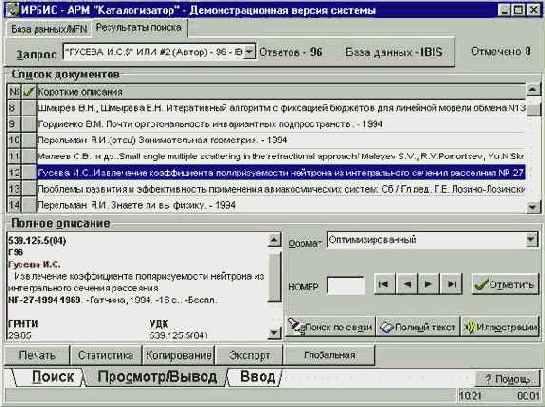Open the Статистика button
545x407 pixels.
coord(106,355)
